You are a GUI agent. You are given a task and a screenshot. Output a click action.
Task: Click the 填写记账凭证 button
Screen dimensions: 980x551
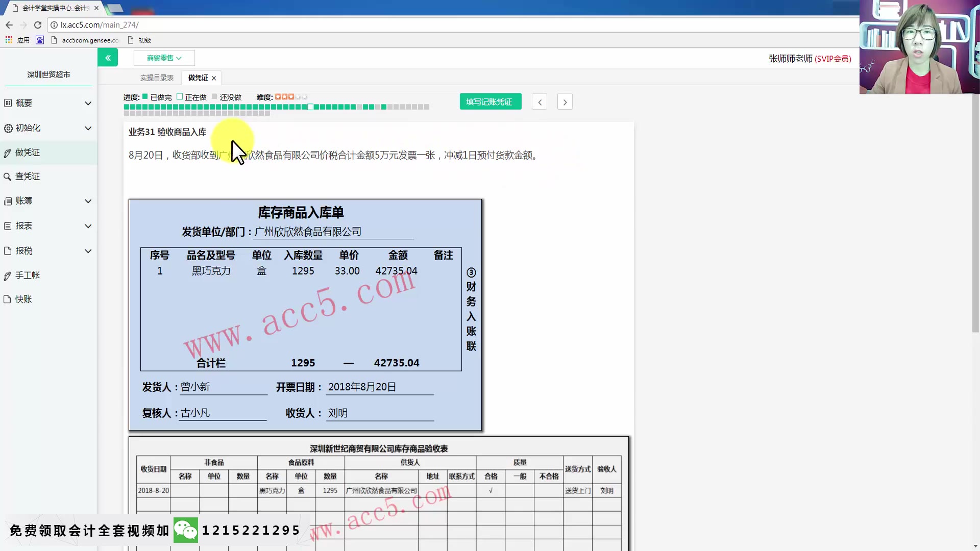click(490, 102)
